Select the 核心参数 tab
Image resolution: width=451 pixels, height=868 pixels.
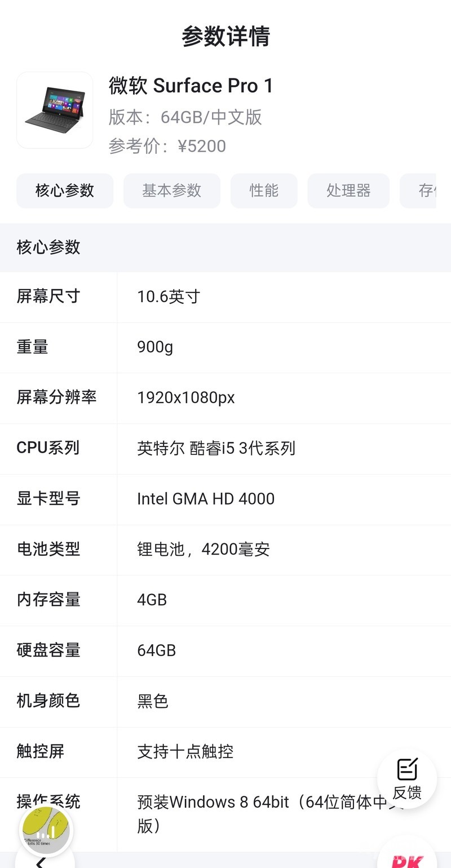[65, 191]
